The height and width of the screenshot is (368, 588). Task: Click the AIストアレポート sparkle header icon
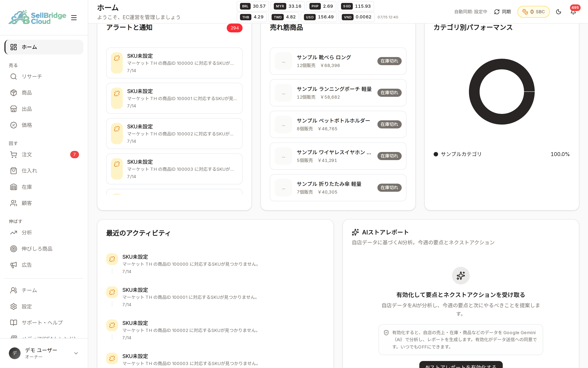[x=355, y=232]
